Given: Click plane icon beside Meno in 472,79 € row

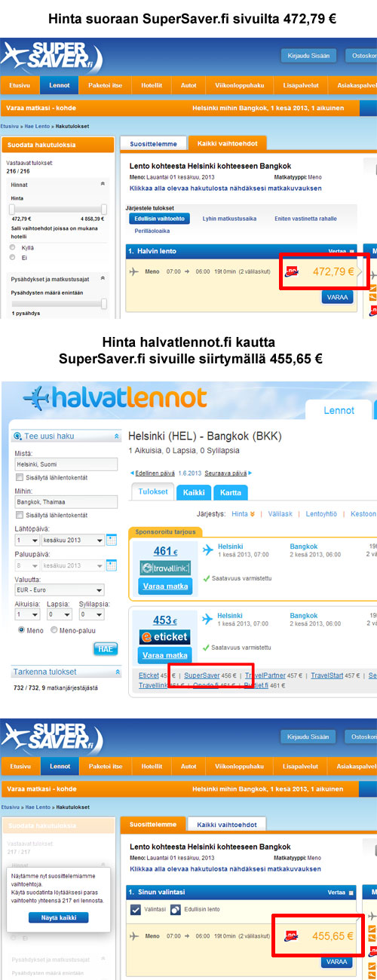Looking at the screenshot, I should click(x=134, y=271).
